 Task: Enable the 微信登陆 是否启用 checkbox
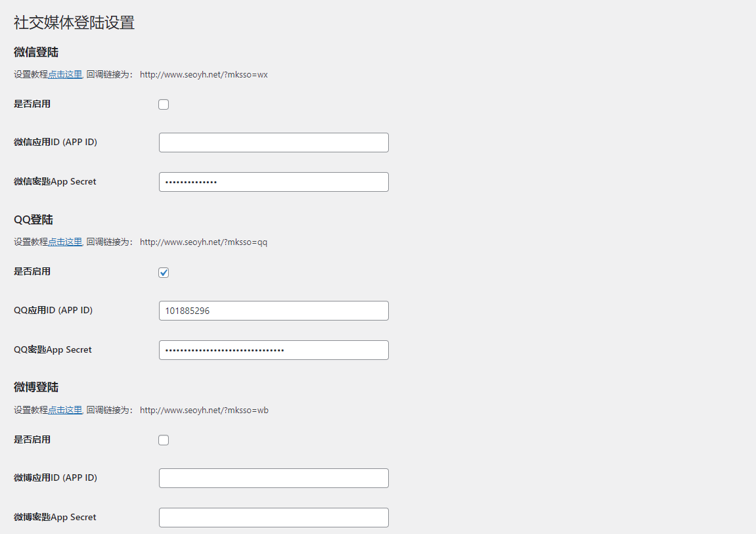click(164, 104)
